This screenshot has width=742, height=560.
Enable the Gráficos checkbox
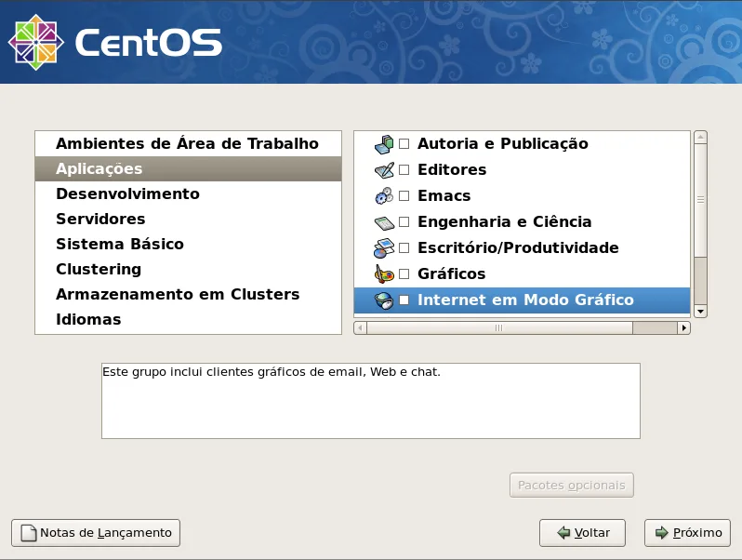point(404,274)
